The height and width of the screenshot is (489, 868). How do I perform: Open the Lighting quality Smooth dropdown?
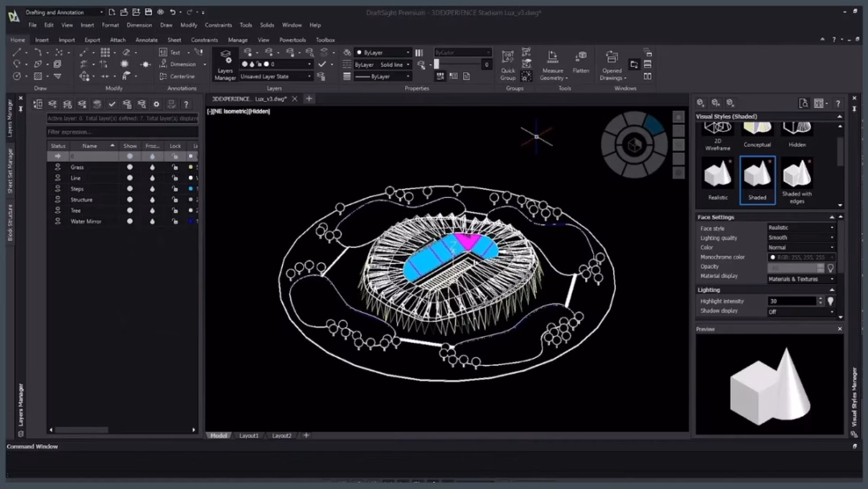[x=800, y=237]
